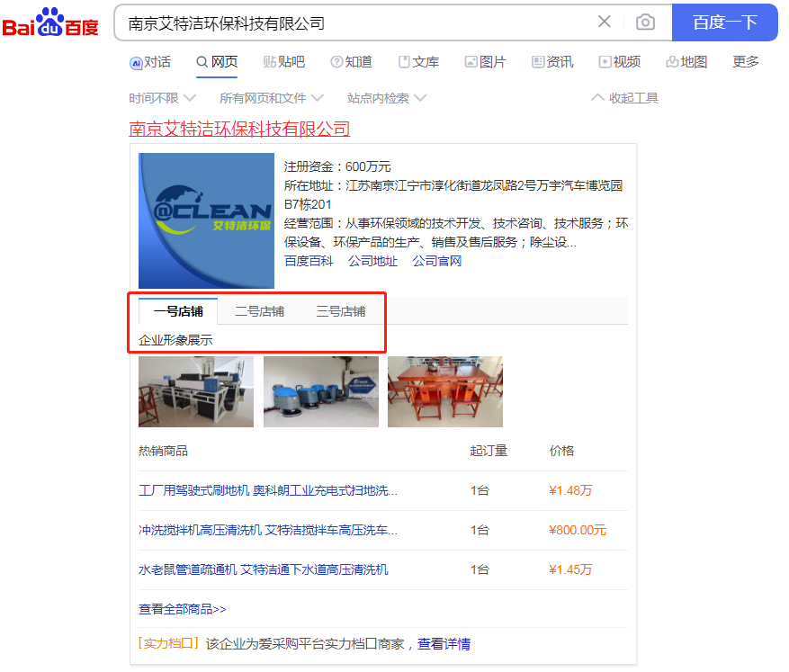789x672 pixels.
Task: Click the 注册资金:600万元 text
Action: [337, 166]
